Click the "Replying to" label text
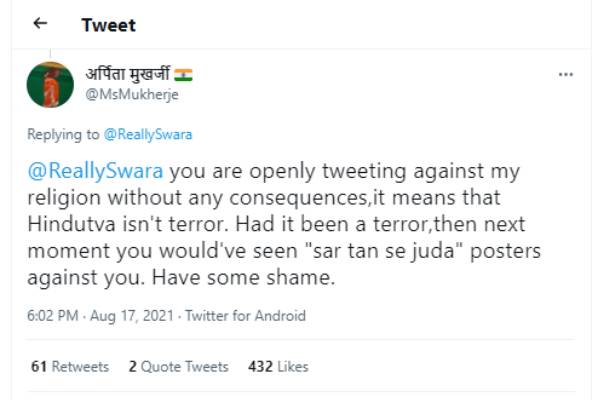Image resolution: width=600 pixels, height=400 pixels. point(63,134)
